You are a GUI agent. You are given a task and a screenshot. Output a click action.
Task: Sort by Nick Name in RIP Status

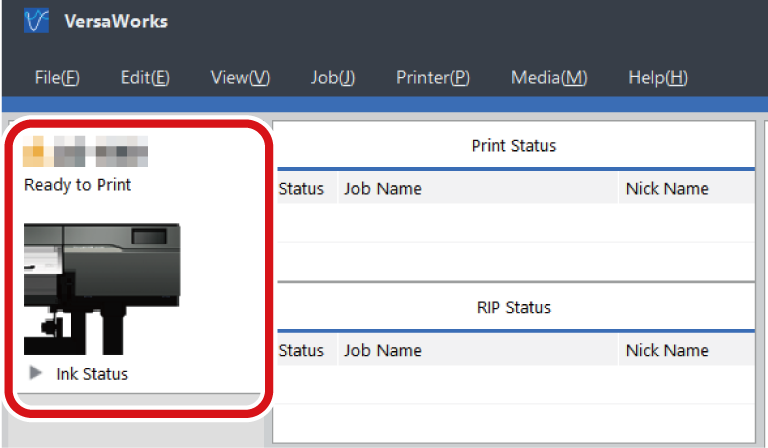point(687,350)
